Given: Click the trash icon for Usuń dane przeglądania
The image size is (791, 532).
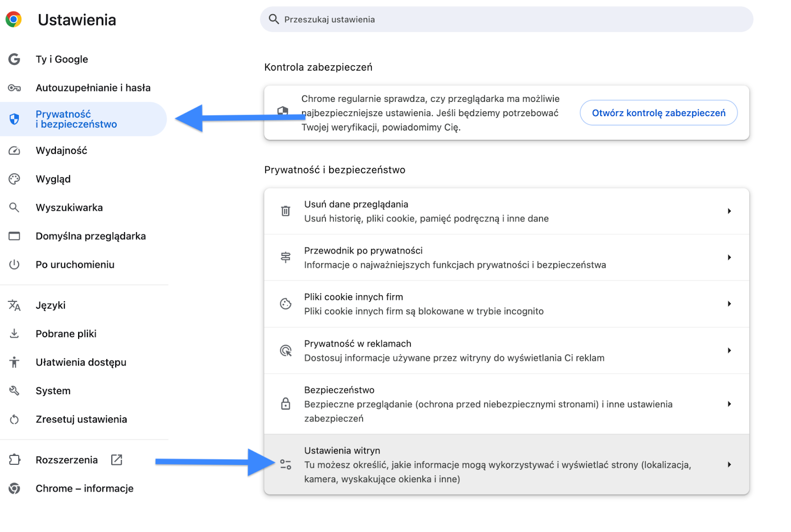Looking at the screenshot, I should pos(286,211).
